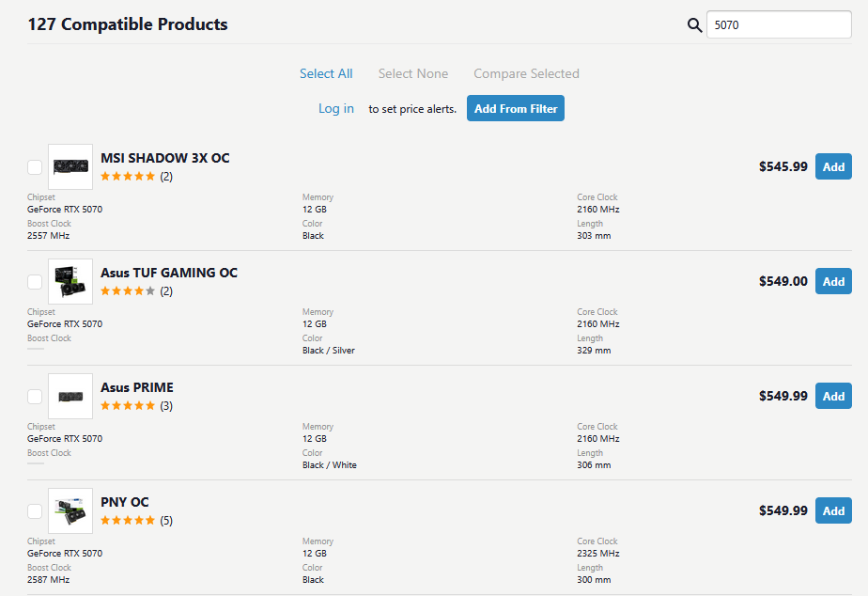
Task: Check the Asus TUF GAMING OC checkbox
Action: point(35,282)
